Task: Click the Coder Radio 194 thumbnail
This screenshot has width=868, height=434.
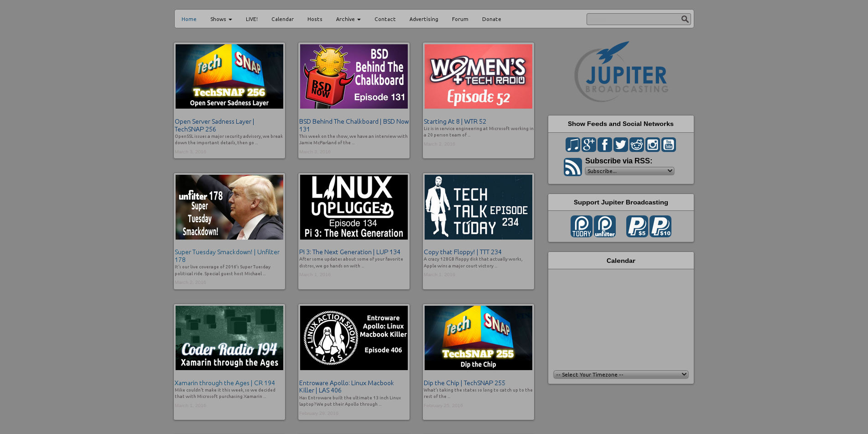Action: click(x=229, y=338)
